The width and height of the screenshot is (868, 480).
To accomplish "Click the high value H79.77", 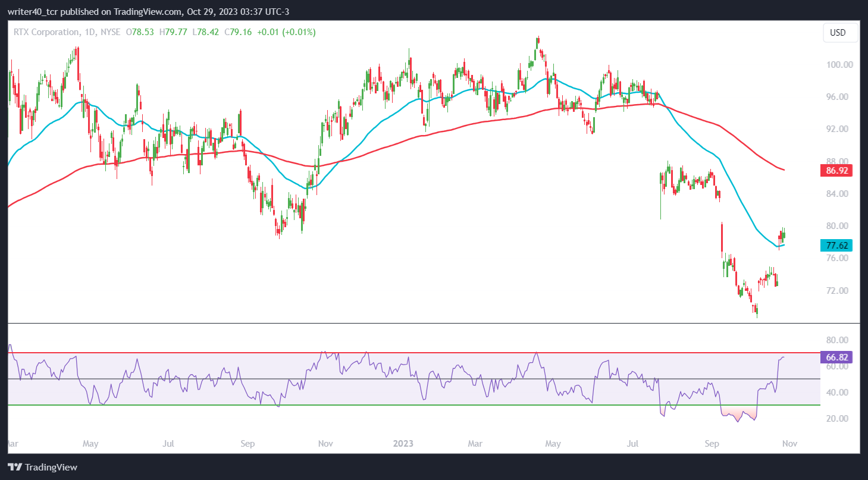I will pos(173,32).
